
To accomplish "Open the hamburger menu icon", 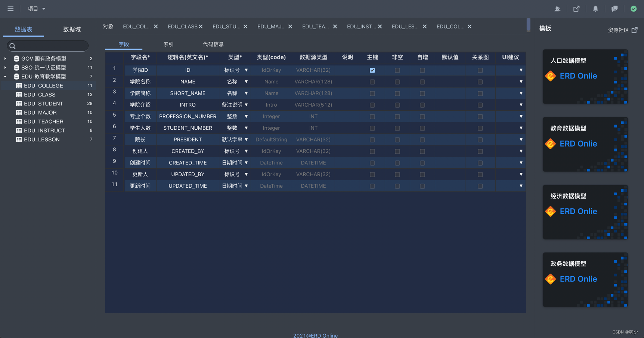I will [10, 9].
